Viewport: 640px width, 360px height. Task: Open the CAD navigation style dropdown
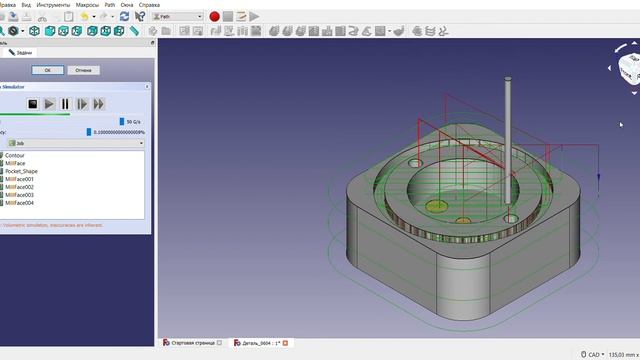592,355
